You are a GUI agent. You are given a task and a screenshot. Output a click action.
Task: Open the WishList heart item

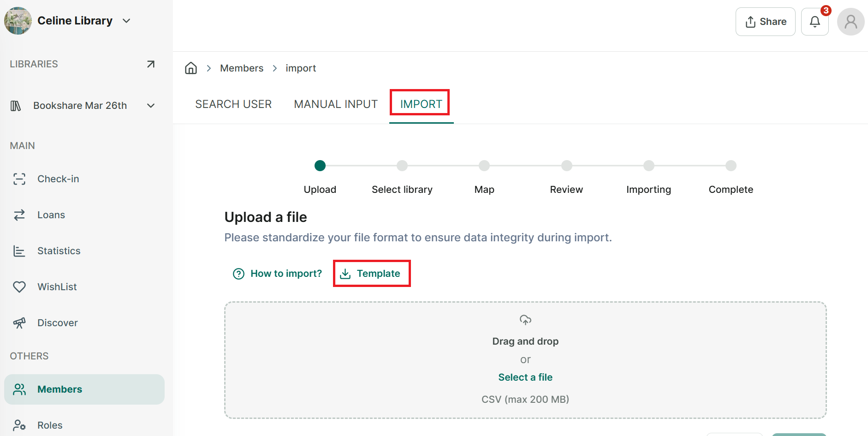pyautogui.click(x=84, y=287)
